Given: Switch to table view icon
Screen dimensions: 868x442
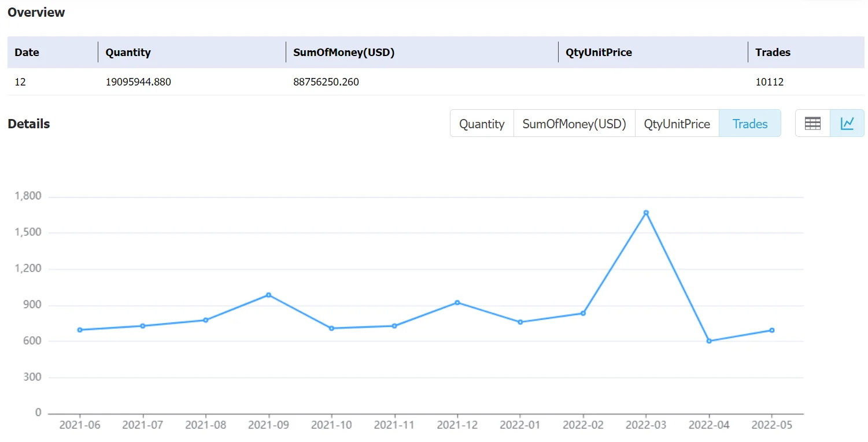Looking at the screenshot, I should click(x=812, y=124).
